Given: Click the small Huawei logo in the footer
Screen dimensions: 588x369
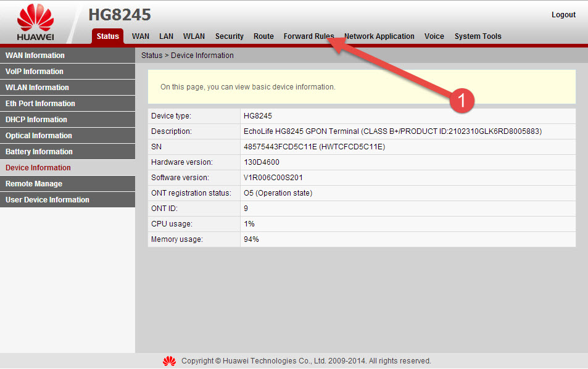Looking at the screenshot, I should 169,361.
